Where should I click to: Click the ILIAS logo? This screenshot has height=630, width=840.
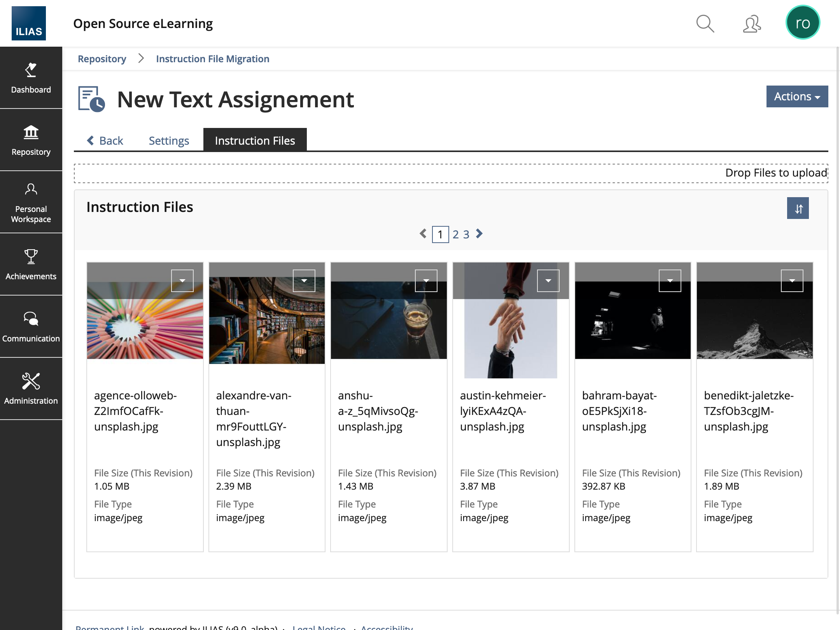[29, 23]
